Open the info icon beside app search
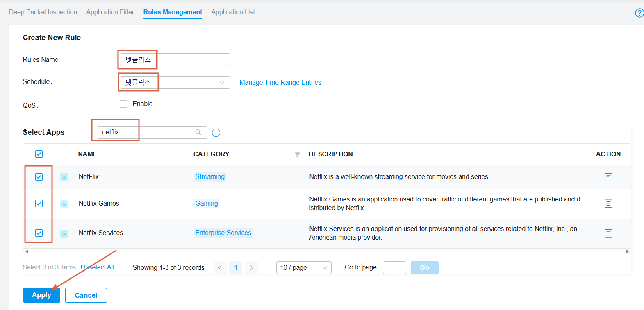This screenshot has width=644, height=310. click(216, 133)
